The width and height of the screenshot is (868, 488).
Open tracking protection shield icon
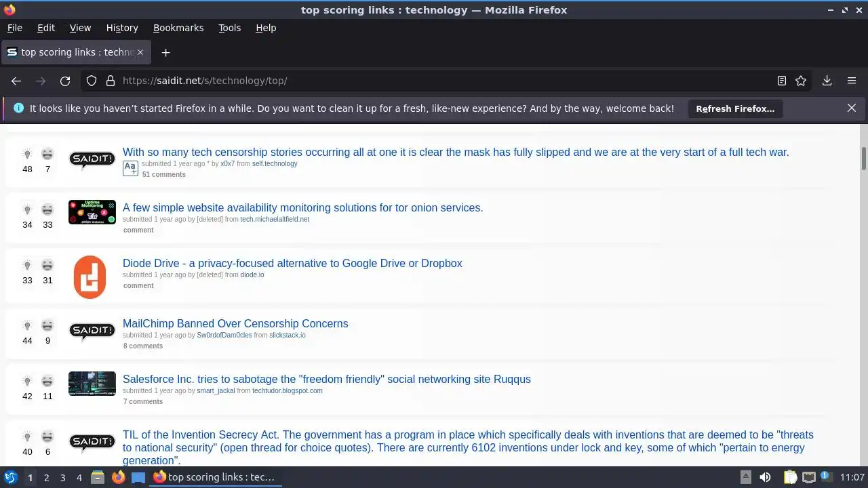(x=92, y=81)
